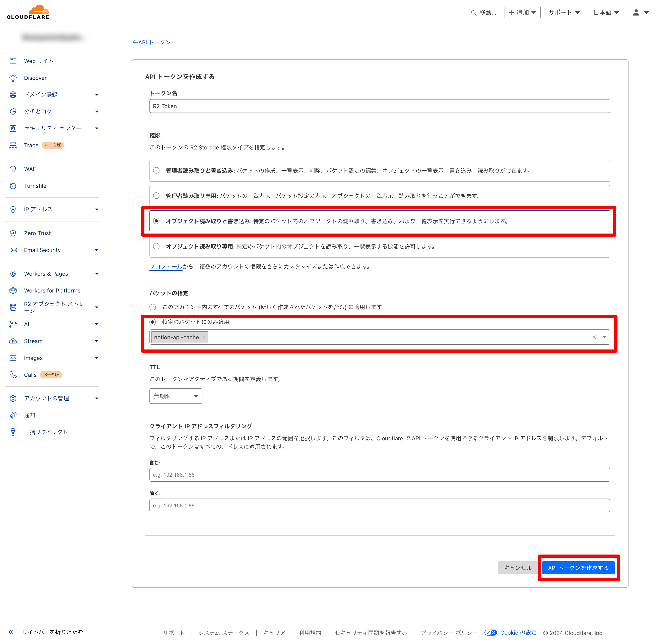Open Cookie の設定 link
The width and height of the screenshot is (656, 644).
pos(518,633)
